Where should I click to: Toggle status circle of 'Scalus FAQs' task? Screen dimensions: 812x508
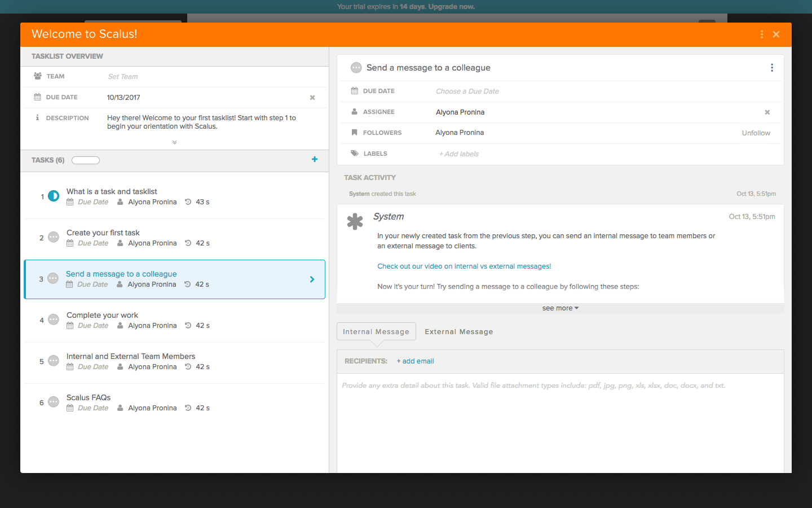click(54, 402)
